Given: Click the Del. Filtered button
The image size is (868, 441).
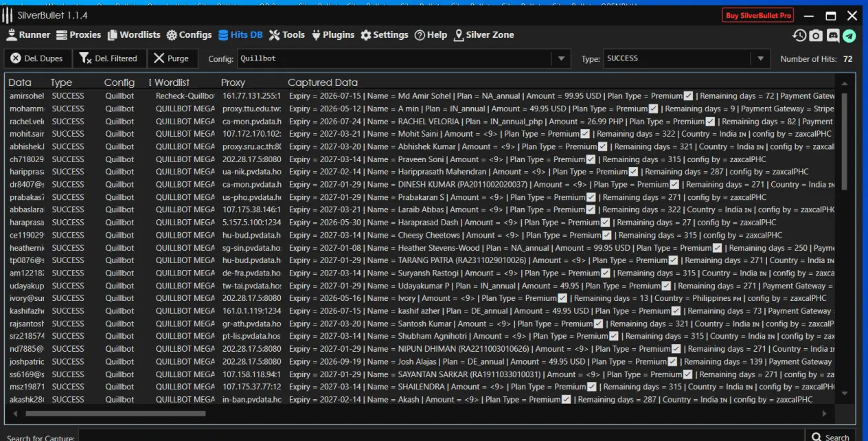Looking at the screenshot, I should 108,58.
